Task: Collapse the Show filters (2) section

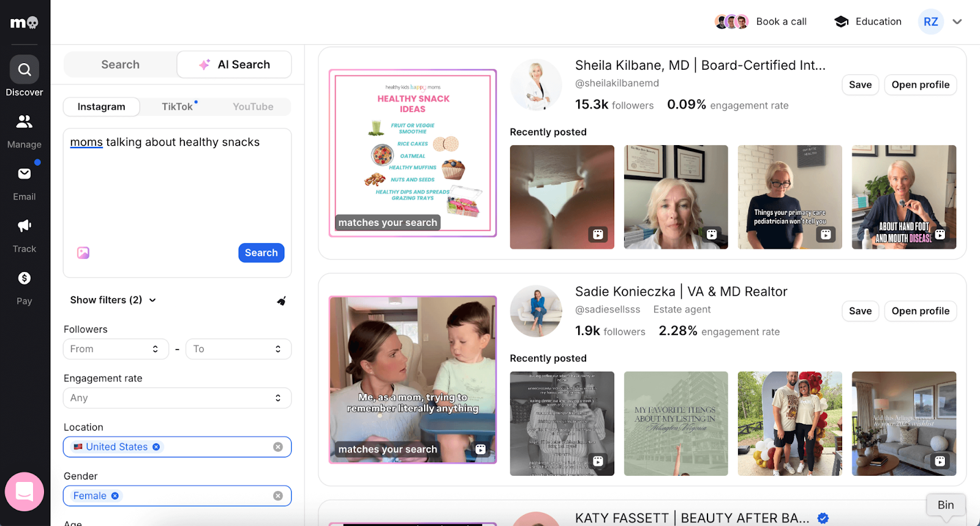Action: coord(113,300)
